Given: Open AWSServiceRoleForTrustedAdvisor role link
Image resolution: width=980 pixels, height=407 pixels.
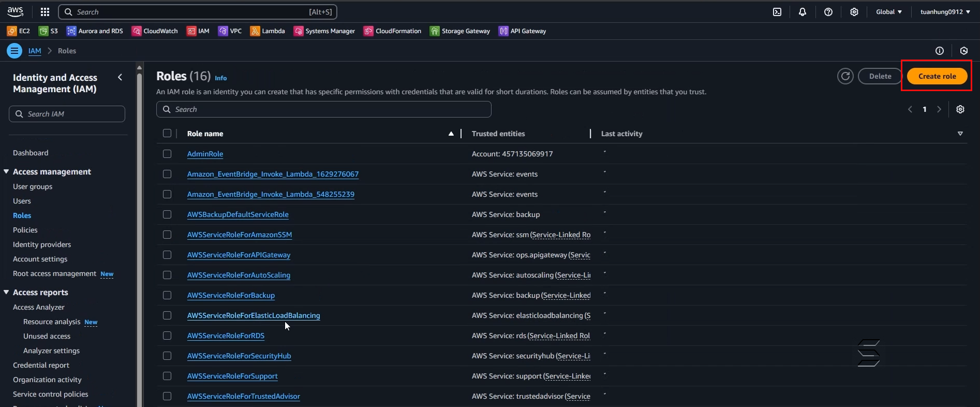Looking at the screenshot, I should 244,396.
